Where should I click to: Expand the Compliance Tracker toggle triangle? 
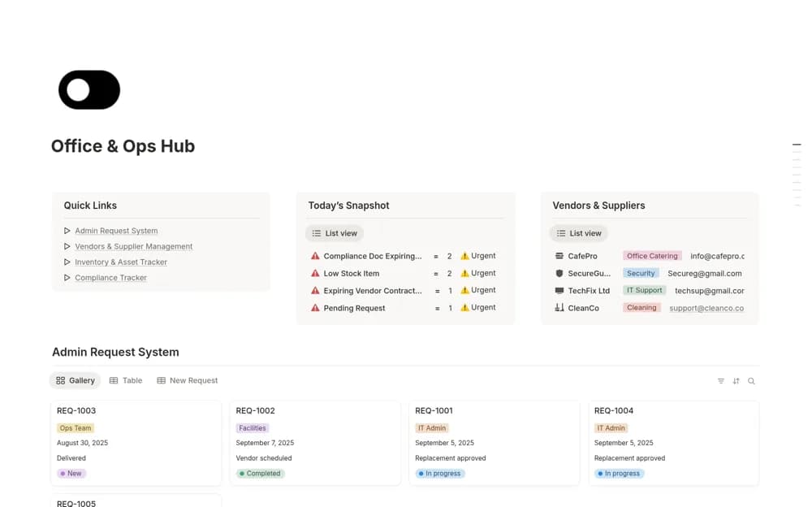tap(67, 277)
